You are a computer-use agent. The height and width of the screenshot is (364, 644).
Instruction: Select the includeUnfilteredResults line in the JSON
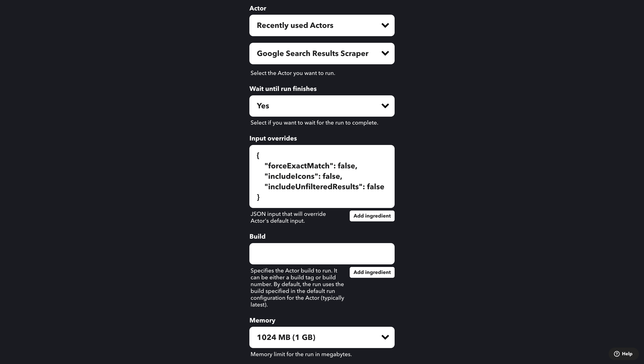324,186
